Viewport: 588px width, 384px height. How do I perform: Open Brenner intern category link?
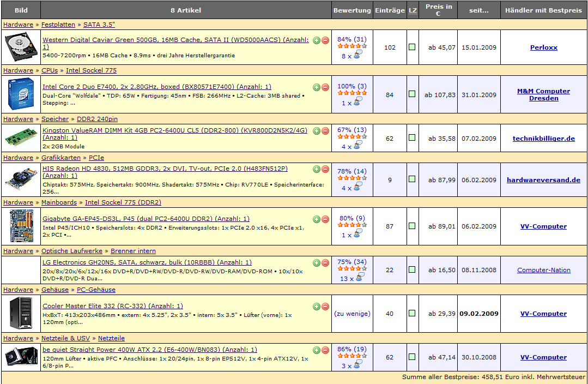point(133,251)
